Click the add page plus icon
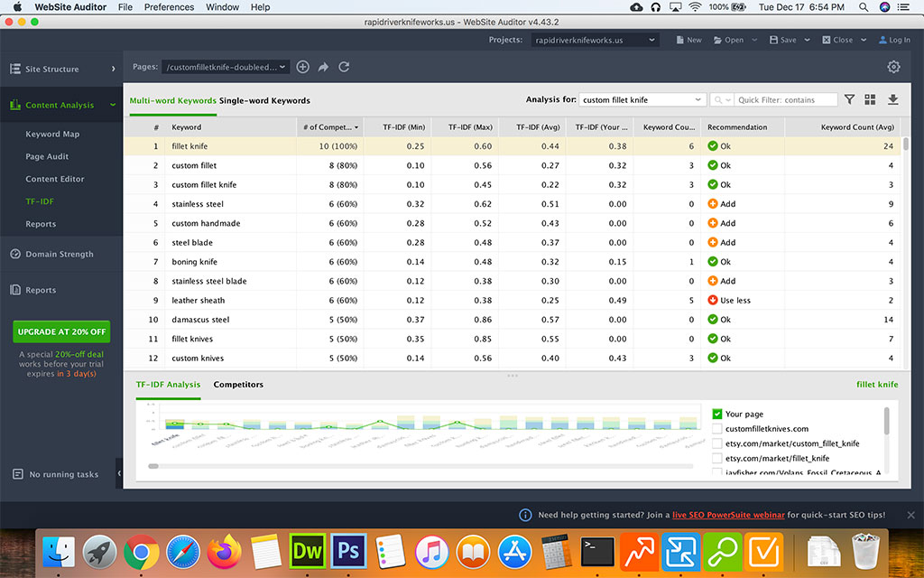The height and width of the screenshot is (578, 924). pyautogui.click(x=302, y=67)
